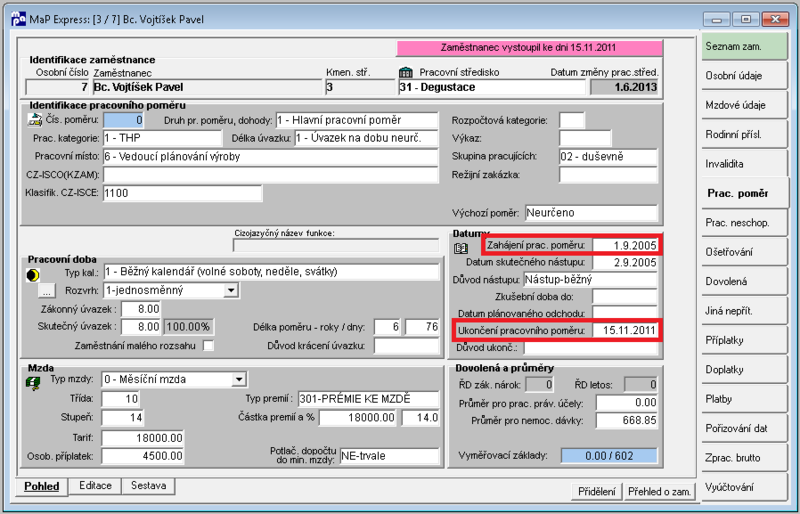Open the Vyúčtování section

[x=744, y=487]
